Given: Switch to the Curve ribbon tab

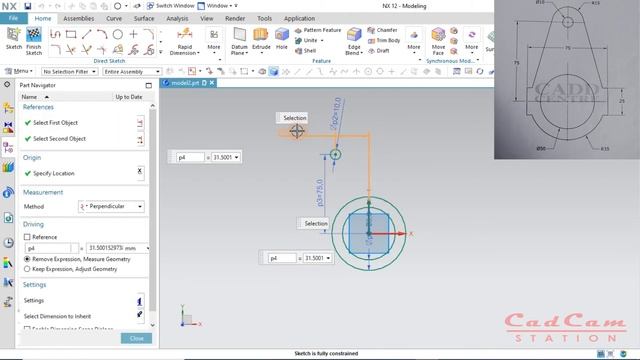Looking at the screenshot, I should click(114, 18).
